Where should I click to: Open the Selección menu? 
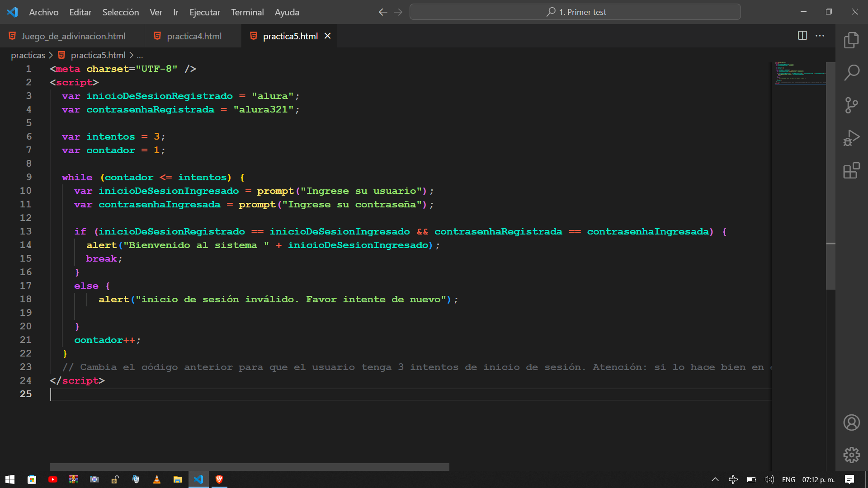121,12
